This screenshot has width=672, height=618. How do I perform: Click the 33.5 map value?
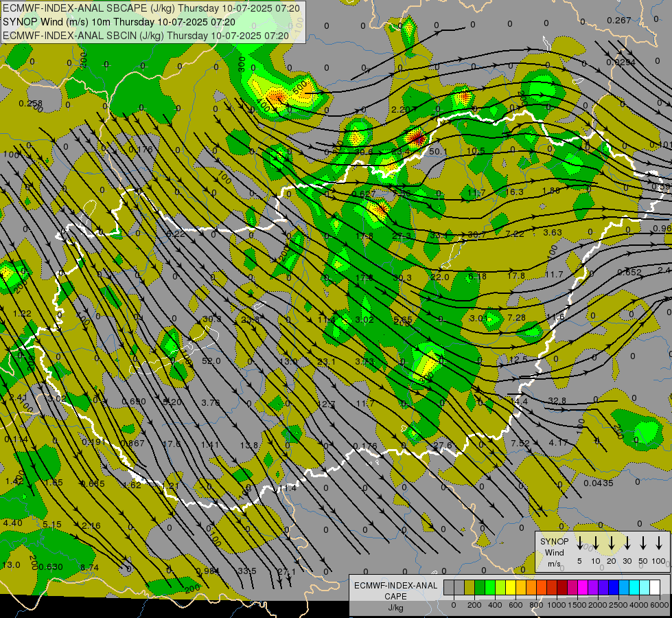pos(247,571)
